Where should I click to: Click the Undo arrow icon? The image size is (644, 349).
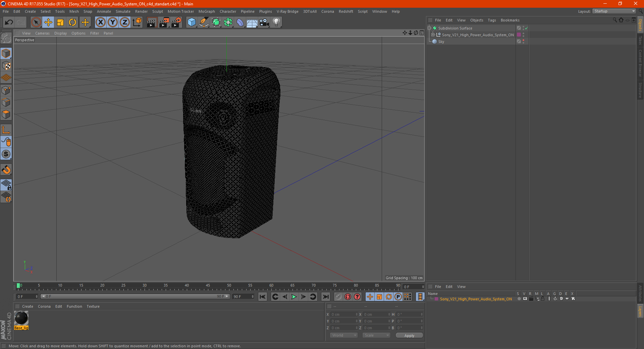point(9,22)
